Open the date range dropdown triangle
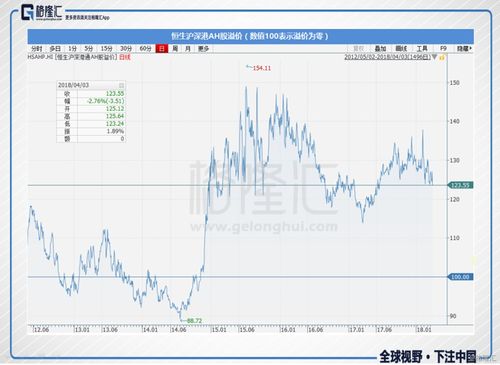Screen dimensions: 500x365 [434, 57]
